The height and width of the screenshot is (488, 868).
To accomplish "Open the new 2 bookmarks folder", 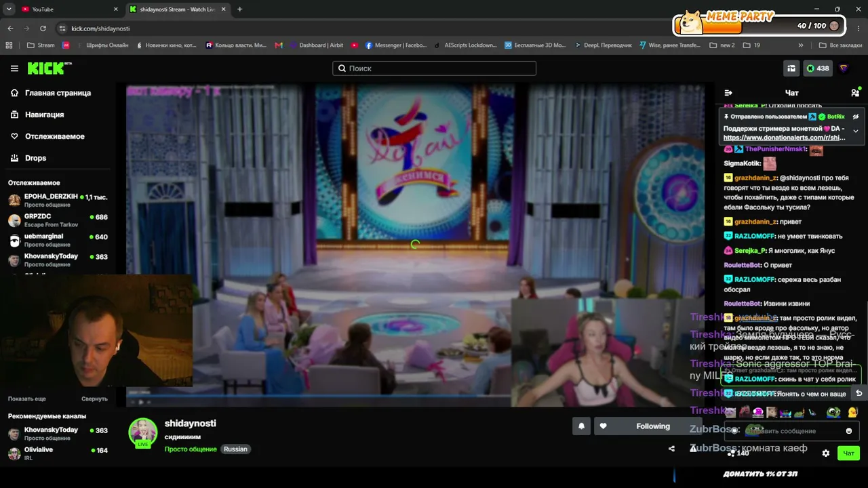I will pos(722,45).
